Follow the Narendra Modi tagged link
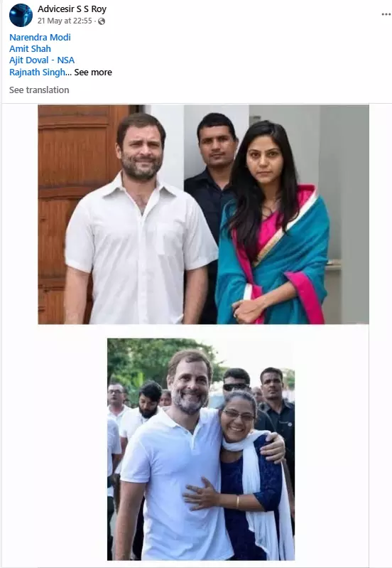392x568 pixels. (40, 37)
